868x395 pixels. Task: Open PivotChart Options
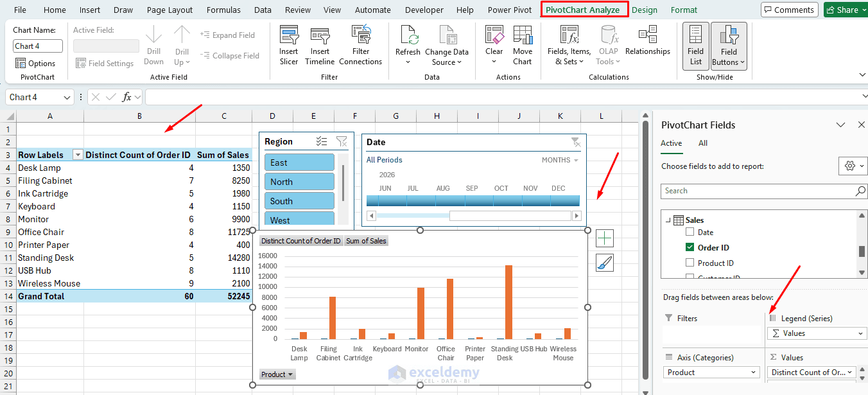(x=35, y=64)
